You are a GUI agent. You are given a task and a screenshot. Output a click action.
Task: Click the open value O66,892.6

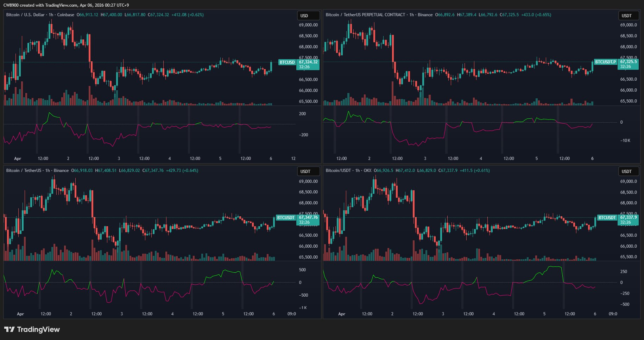tap(445, 15)
